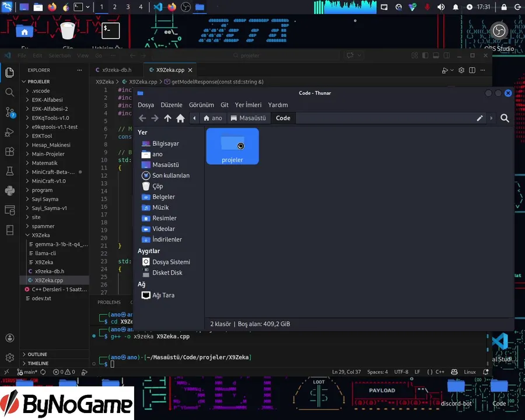This screenshot has height=420, width=525.
Task: Go to parent folder in Thunar
Action: (x=167, y=118)
